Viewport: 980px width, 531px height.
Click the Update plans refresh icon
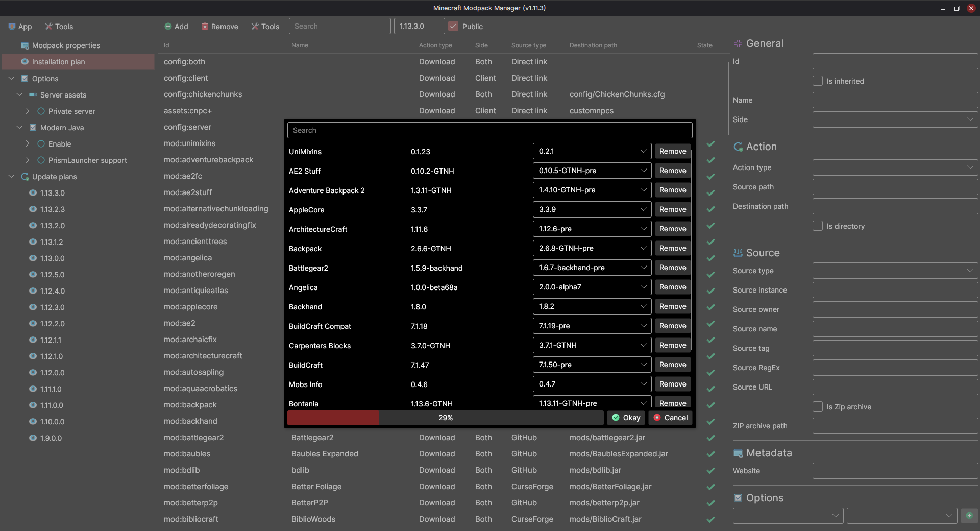(24, 177)
